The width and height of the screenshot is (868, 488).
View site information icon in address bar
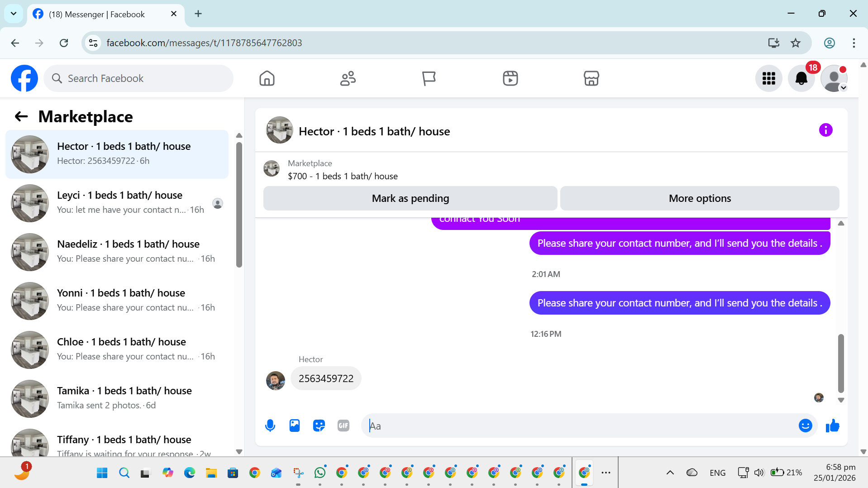[x=93, y=43]
